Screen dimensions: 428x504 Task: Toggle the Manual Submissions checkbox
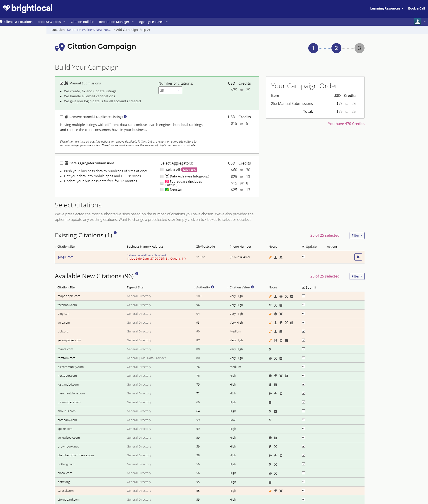pos(62,83)
